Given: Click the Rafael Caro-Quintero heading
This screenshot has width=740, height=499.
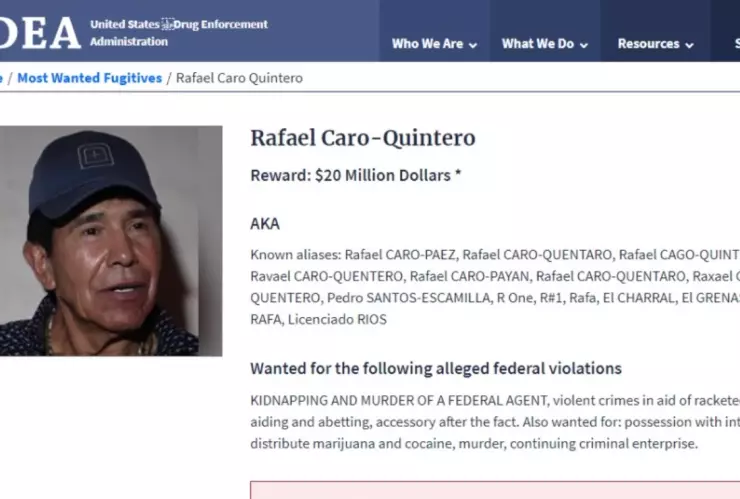Looking at the screenshot, I should click(362, 138).
